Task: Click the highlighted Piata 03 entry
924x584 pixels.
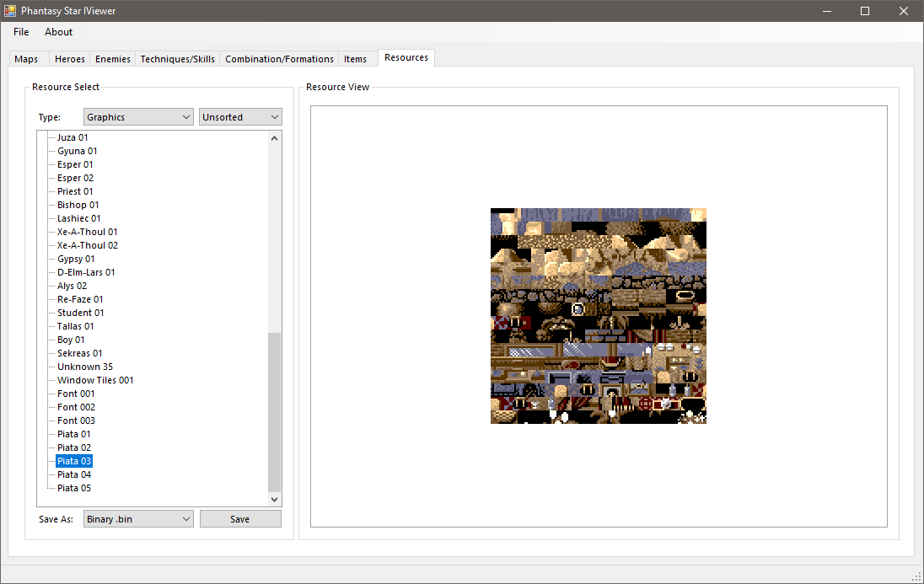Action: [74, 461]
